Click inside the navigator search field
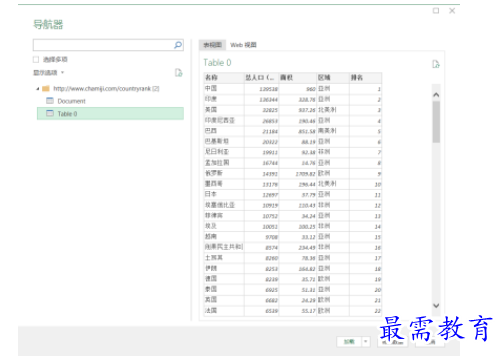Image resolution: width=501 pixels, height=360 pixels. (x=103, y=45)
